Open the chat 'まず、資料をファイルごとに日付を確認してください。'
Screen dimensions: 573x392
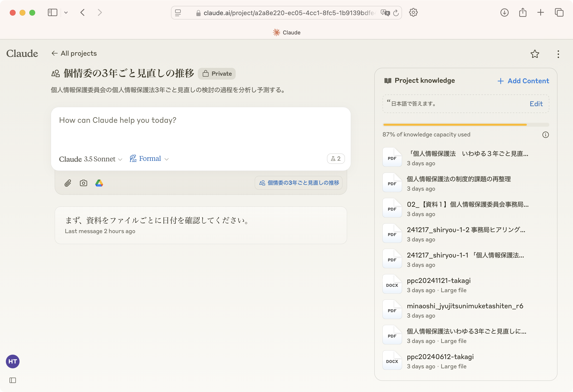pyautogui.click(x=201, y=225)
